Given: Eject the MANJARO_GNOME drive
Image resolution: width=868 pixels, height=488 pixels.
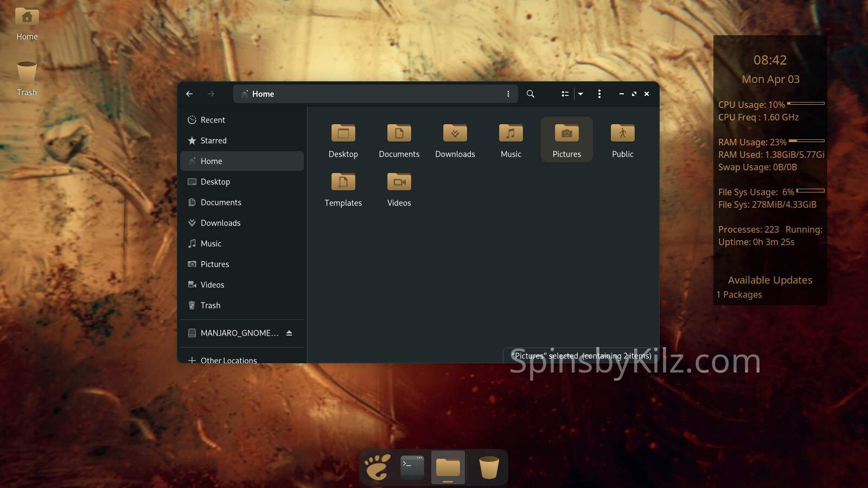Looking at the screenshot, I should click(289, 333).
